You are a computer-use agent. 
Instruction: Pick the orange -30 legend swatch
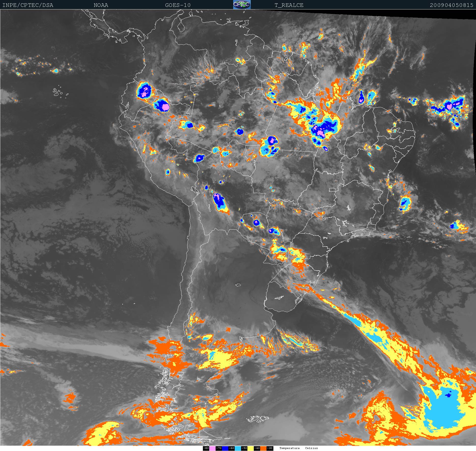(x=263, y=448)
